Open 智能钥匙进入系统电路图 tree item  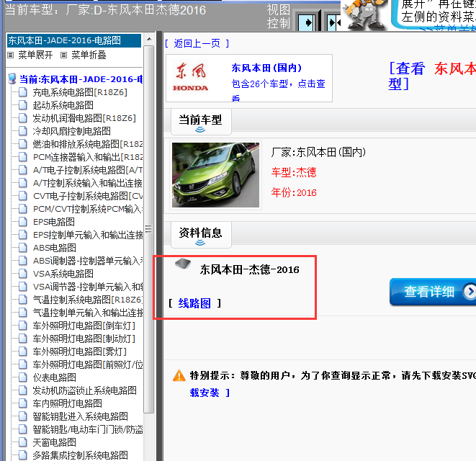click(81, 416)
